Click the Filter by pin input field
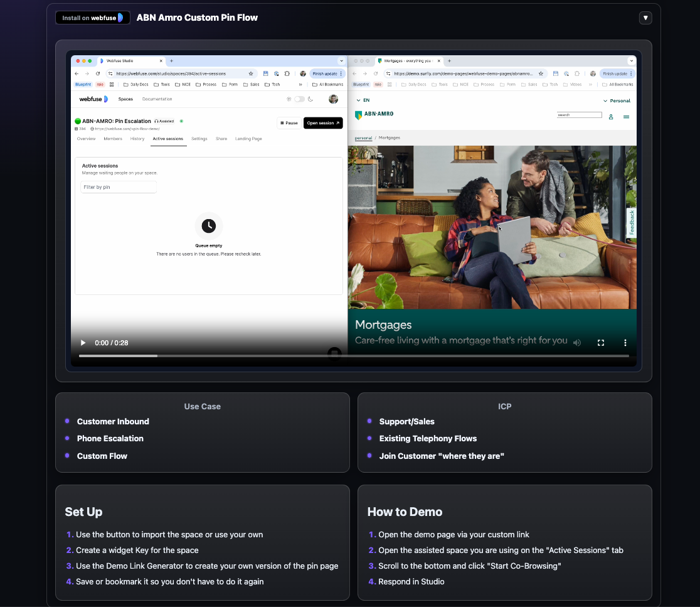This screenshot has height=607, width=700. coord(119,187)
